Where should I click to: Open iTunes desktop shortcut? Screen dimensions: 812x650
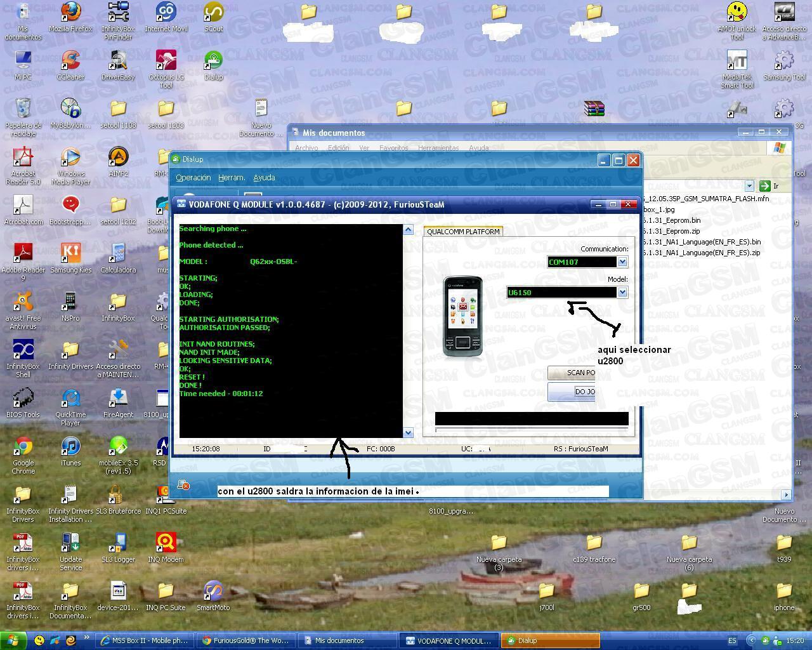point(70,451)
